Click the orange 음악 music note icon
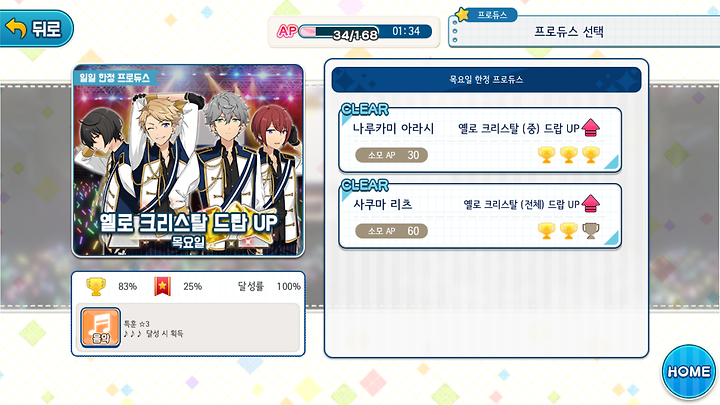The image size is (720, 405). [x=101, y=327]
